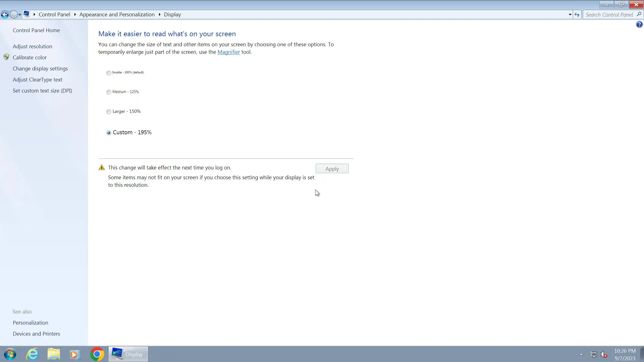
Task: Expand the address bar history dropdown
Action: (570, 15)
